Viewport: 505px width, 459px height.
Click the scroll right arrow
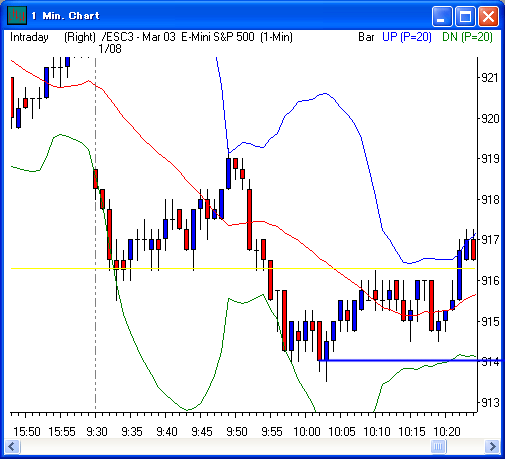(x=492, y=446)
